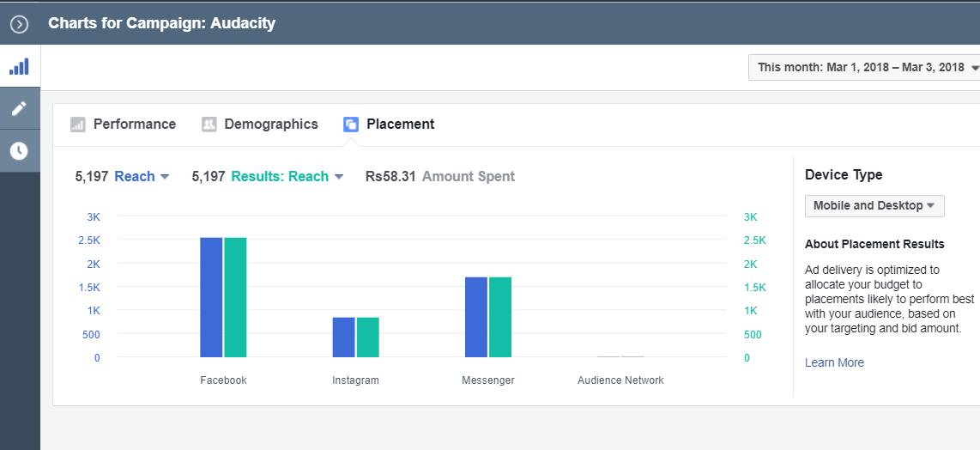The width and height of the screenshot is (980, 450).
Task: Click the pencil edit sidebar icon
Action: coord(19,108)
